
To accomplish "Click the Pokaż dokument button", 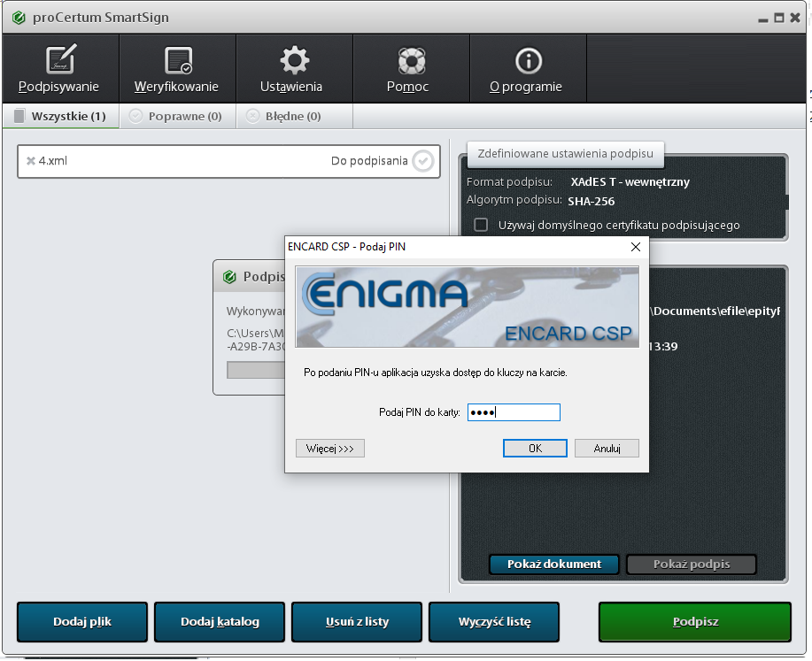I will pyautogui.click(x=554, y=565).
